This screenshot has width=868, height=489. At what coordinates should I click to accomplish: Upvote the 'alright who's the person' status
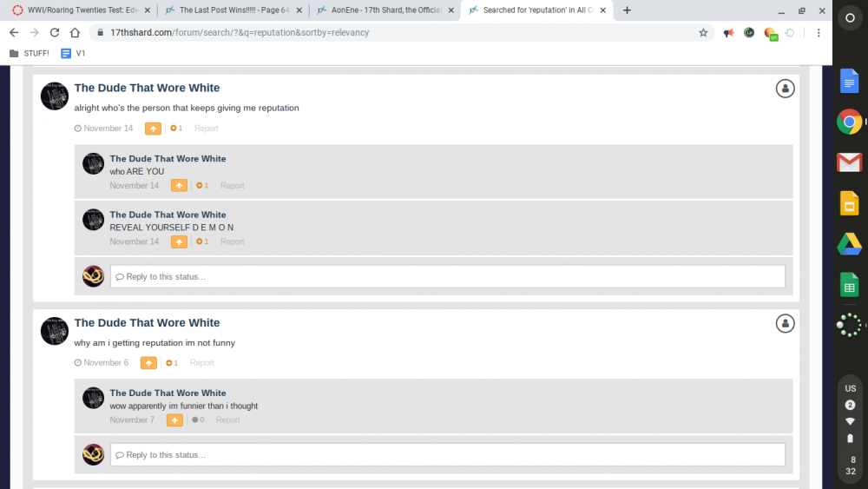[x=153, y=129]
